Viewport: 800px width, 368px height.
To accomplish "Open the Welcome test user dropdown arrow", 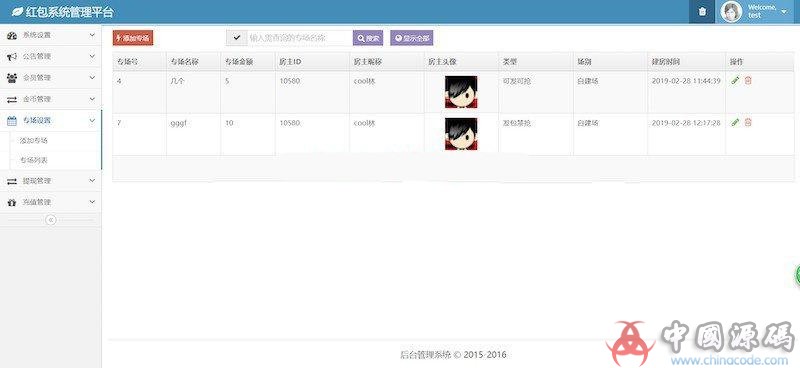I will click(784, 12).
